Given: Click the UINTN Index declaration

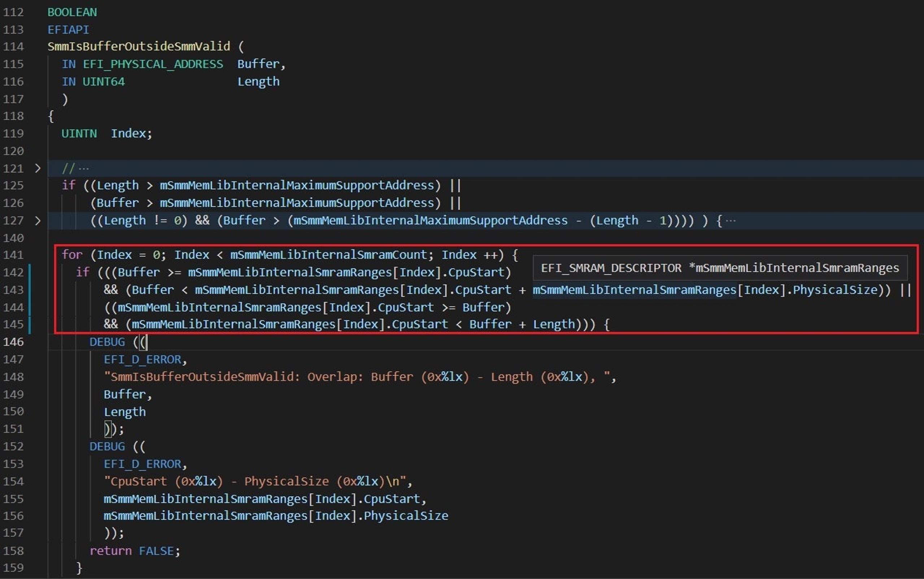Looking at the screenshot, I should point(107,133).
